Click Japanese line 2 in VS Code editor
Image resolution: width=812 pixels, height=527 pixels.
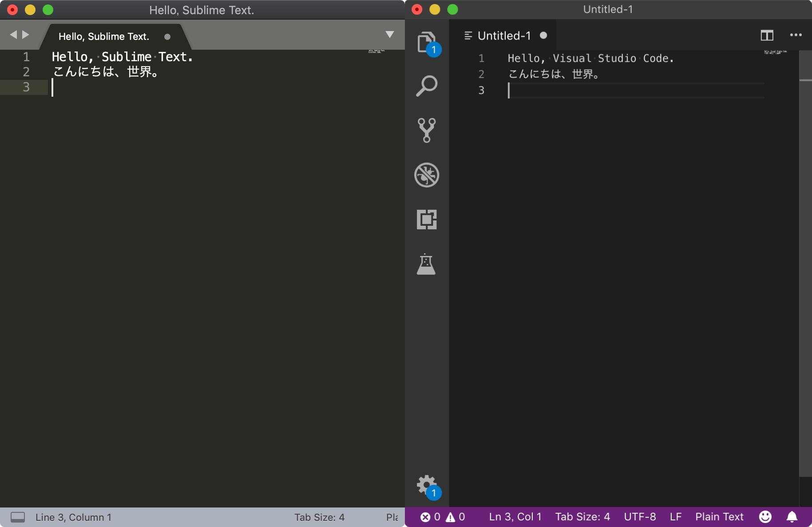coord(554,74)
